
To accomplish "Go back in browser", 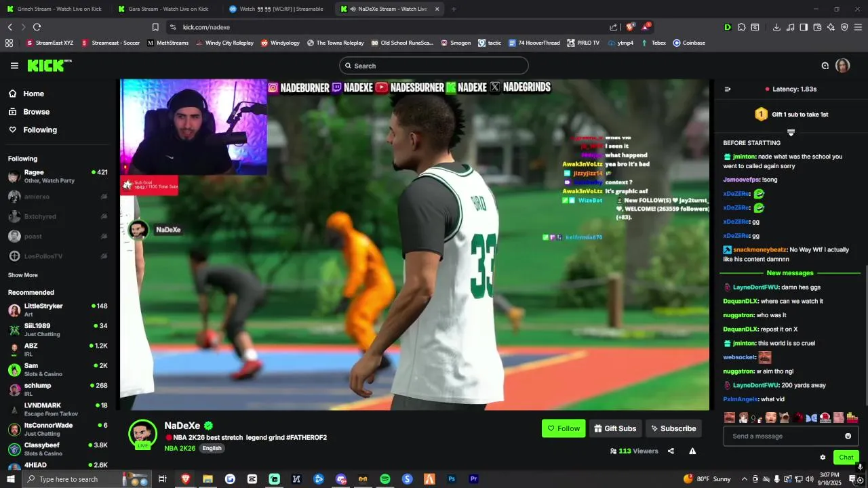I will click(9, 27).
